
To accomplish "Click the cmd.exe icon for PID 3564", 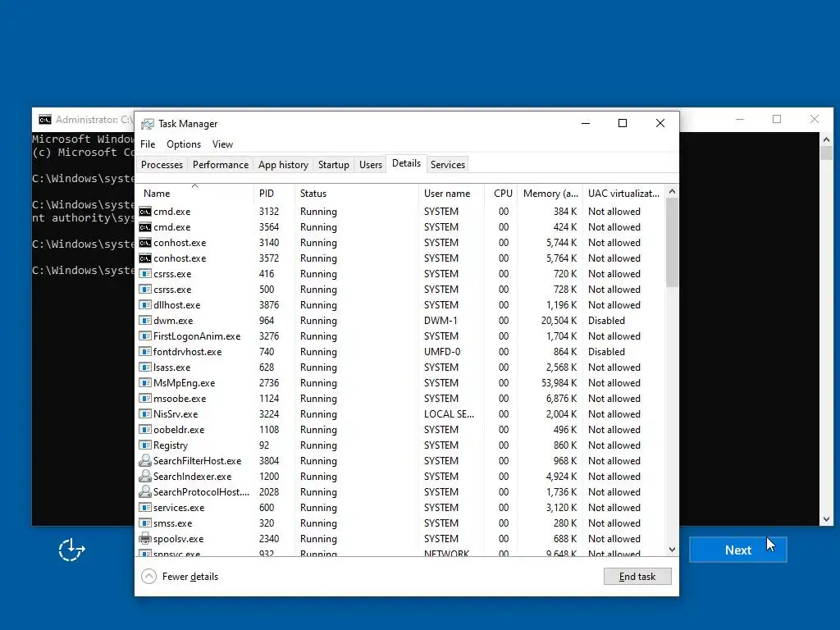I will click(x=144, y=227).
